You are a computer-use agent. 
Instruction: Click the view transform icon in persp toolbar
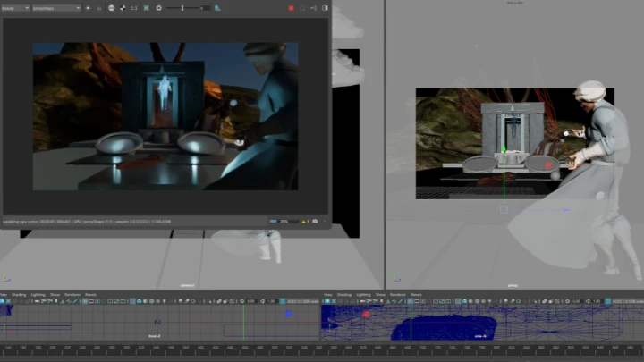[x=608, y=301]
